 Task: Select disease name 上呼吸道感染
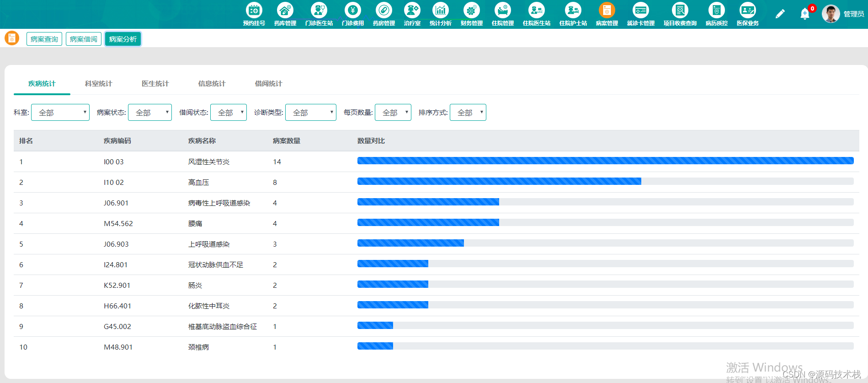click(x=209, y=244)
